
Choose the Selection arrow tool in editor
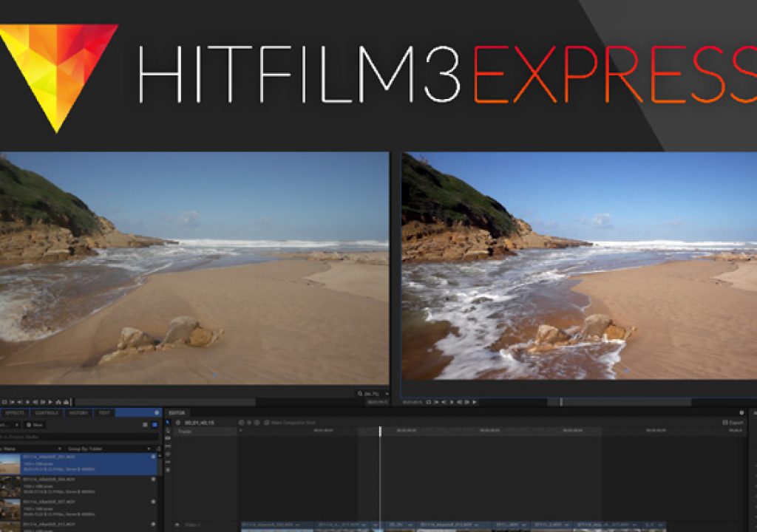point(168,423)
